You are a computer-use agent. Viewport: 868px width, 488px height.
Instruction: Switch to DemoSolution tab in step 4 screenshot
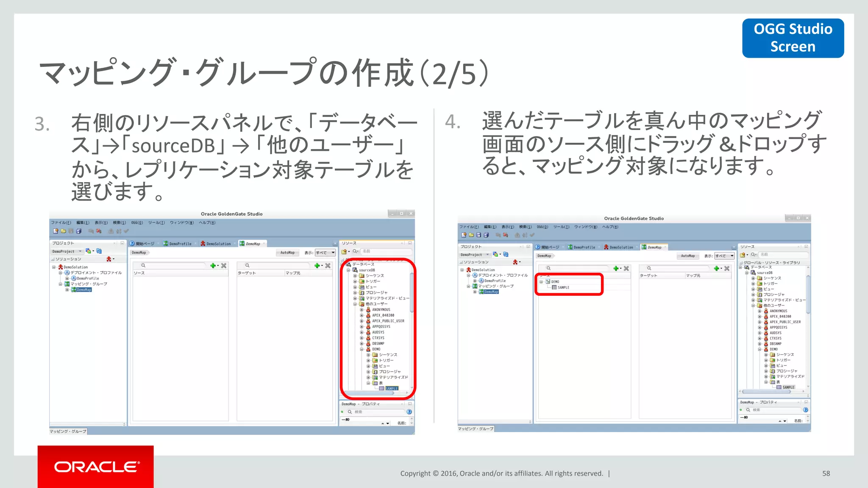click(x=618, y=247)
